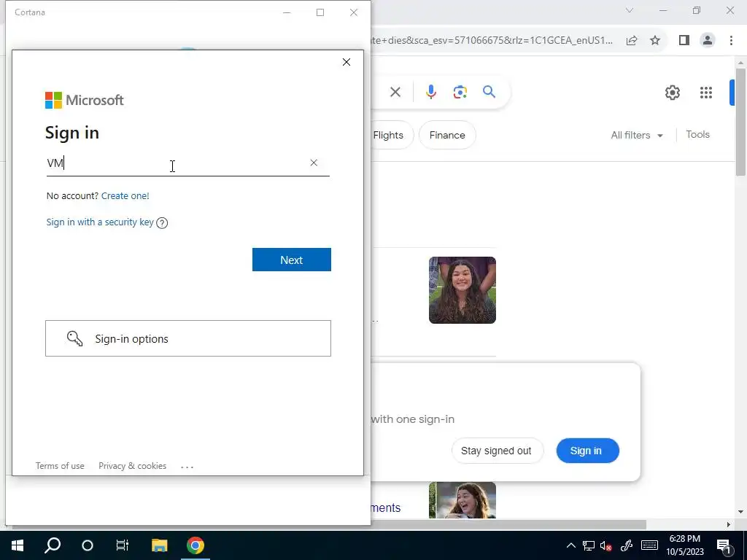Open Google Lens image search
747x560 pixels.
[460, 92]
